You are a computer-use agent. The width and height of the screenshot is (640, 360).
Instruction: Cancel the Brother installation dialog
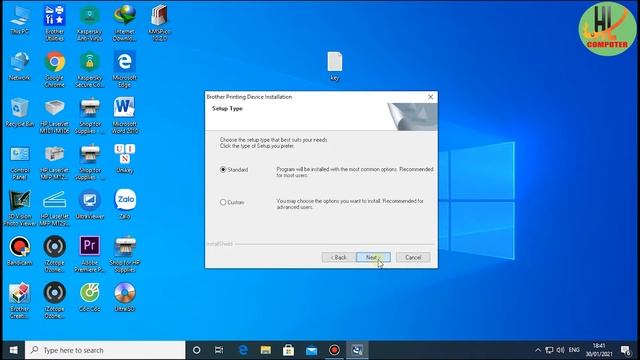click(x=413, y=257)
